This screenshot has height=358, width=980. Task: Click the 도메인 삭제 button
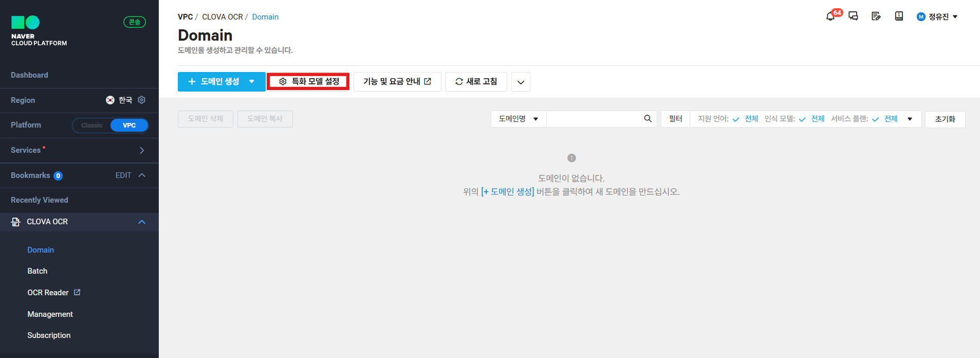(x=206, y=119)
